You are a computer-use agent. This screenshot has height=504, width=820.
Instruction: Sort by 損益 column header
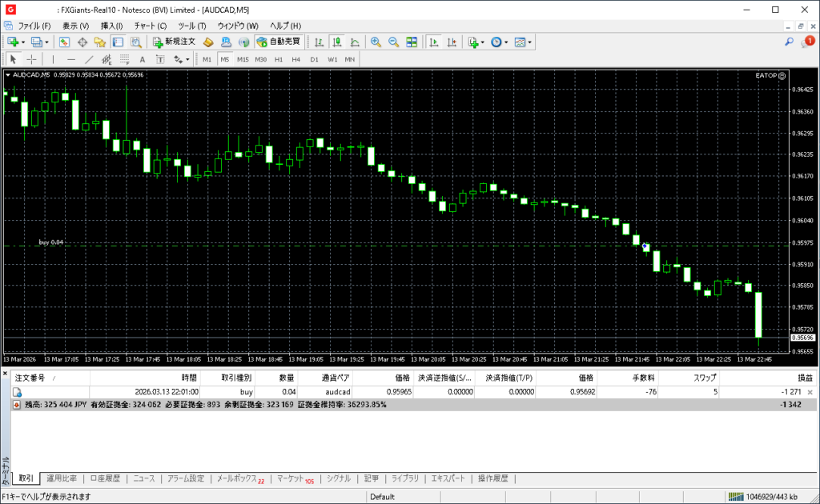tap(804, 378)
